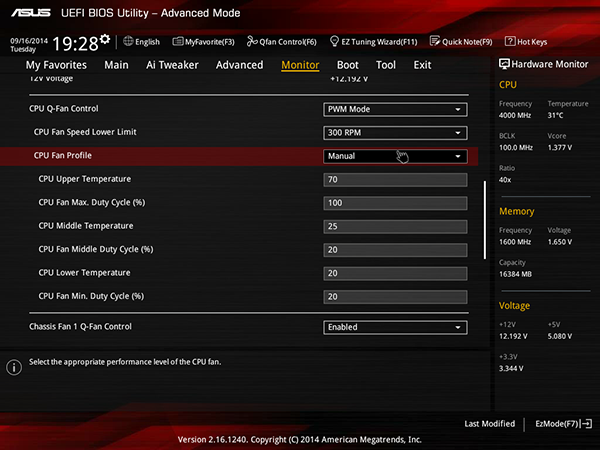The image size is (600, 450).
Task: Select the Monitor tab
Action: coord(300,65)
